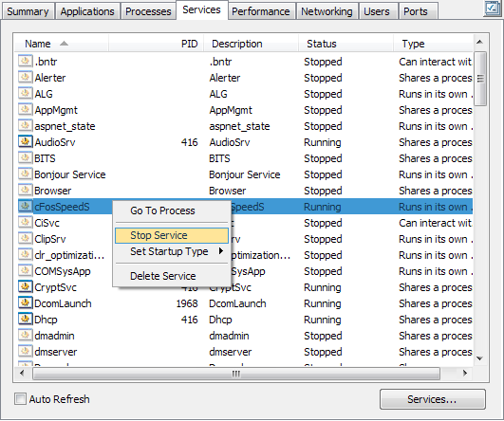Enable the Auto Refresh checkbox
The height and width of the screenshot is (421, 504).
point(20,399)
